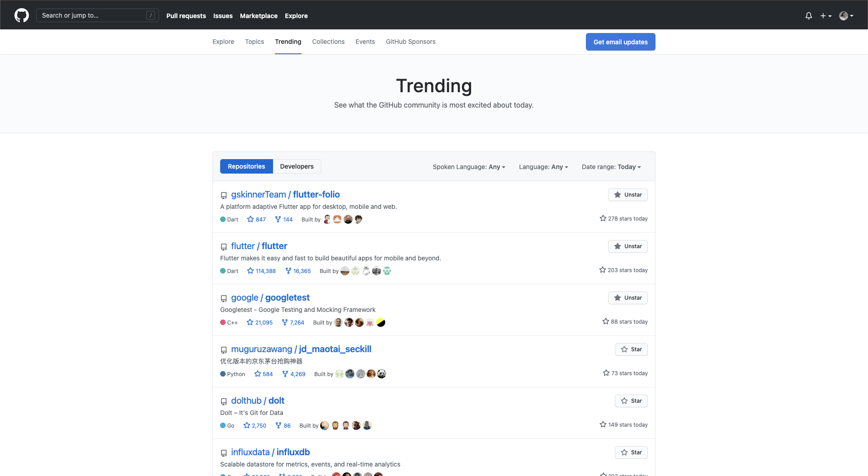
Task: Open Marketplace in the header
Action: tap(259, 16)
